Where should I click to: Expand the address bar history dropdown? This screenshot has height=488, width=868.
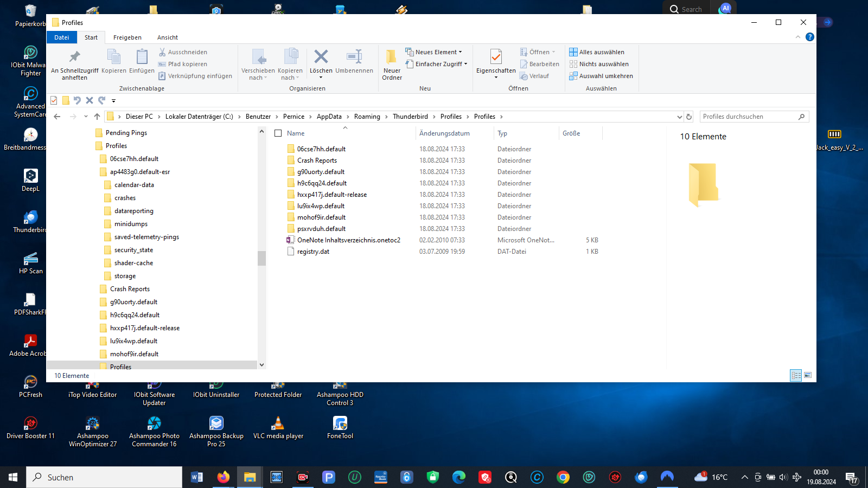pos(679,117)
